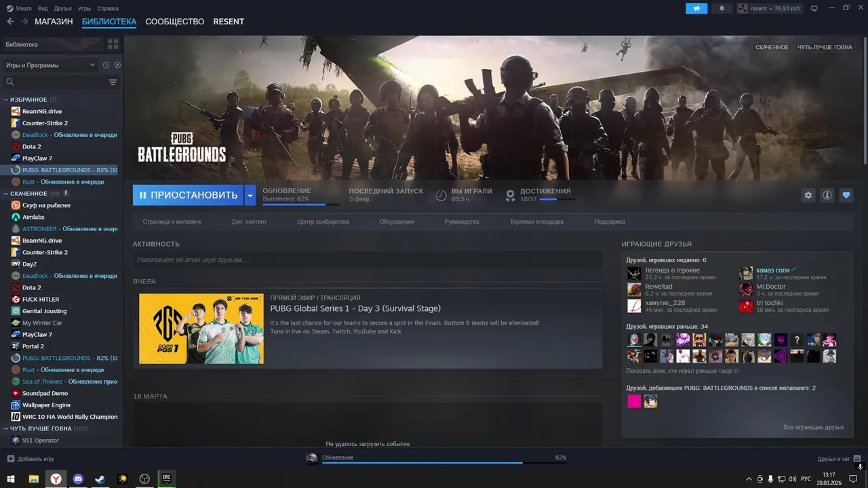Show hidden system tray icons
The image size is (868, 488).
click(x=749, y=479)
